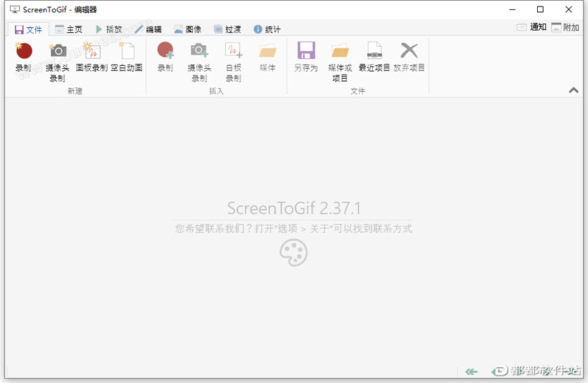588x383 pixels.
Task: Insert a screen recording (录制) in 插入 group
Action: (x=165, y=57)
